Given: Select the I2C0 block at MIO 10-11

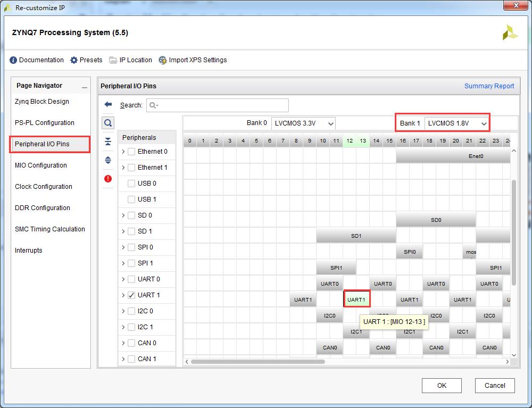Looking at the screenshot, I should (329, 315).
